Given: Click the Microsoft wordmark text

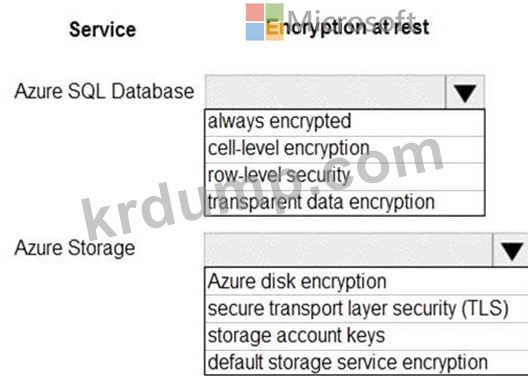Looking at the screenshot, I should 351,20.
